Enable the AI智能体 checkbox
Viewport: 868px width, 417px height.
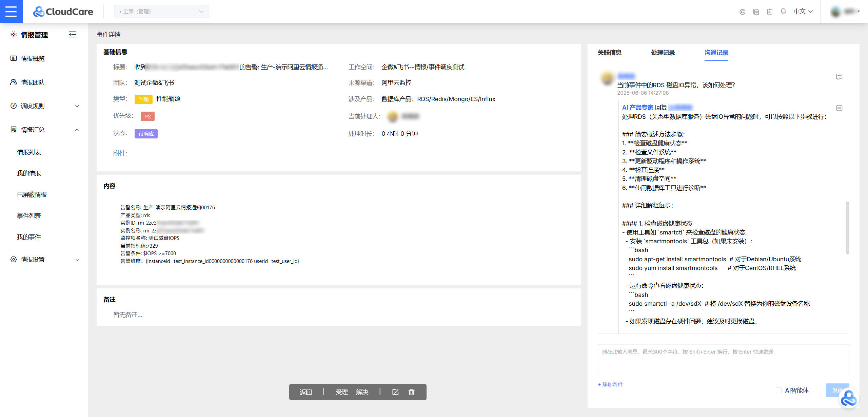(x=778, y=390)
